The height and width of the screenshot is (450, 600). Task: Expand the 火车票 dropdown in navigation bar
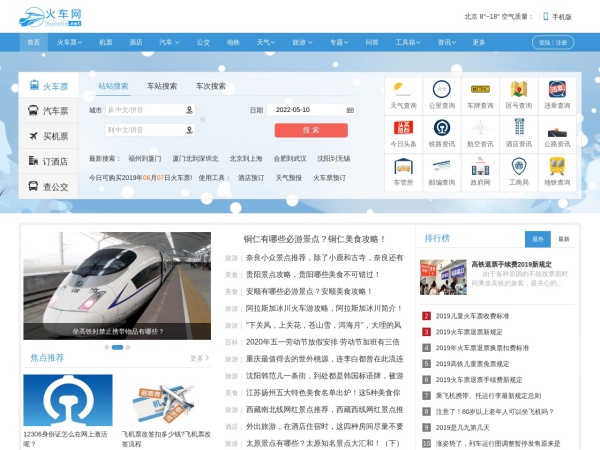pyautogui.click(x=69, y=43)
